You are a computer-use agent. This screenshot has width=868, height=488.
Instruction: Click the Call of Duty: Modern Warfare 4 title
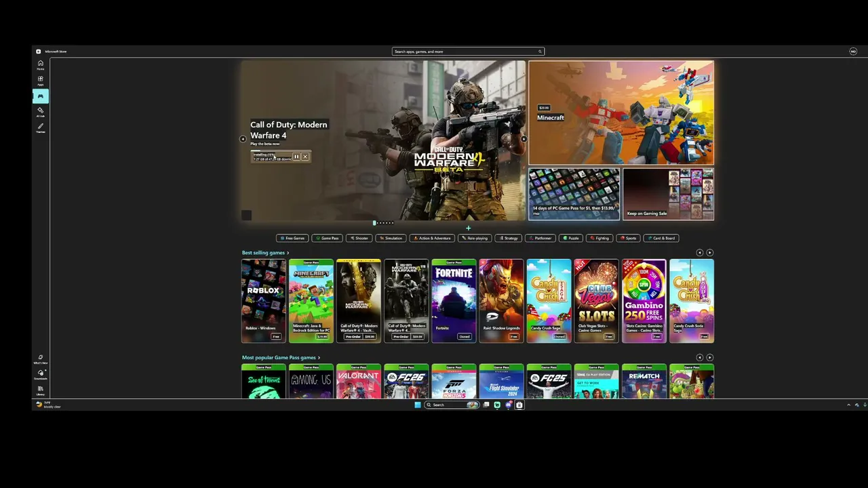[x=289, y=130]
